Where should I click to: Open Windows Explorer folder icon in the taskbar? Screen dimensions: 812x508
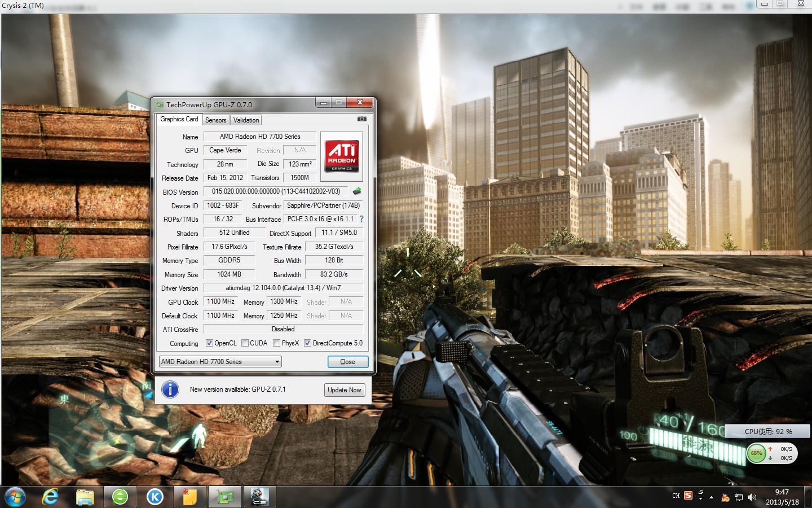(85, 497)
